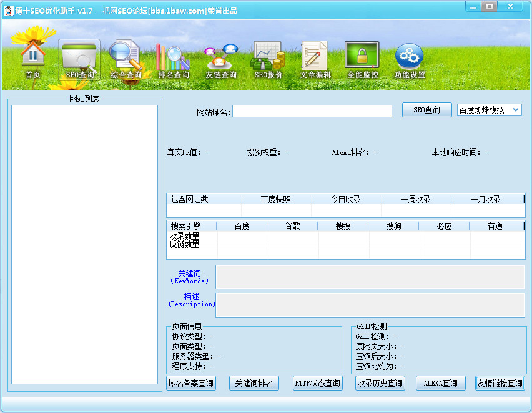This screenshot has width=532, height=413.
Task: Open the 全能监控 lock monitor icon
Action: [x=362, y=61]
